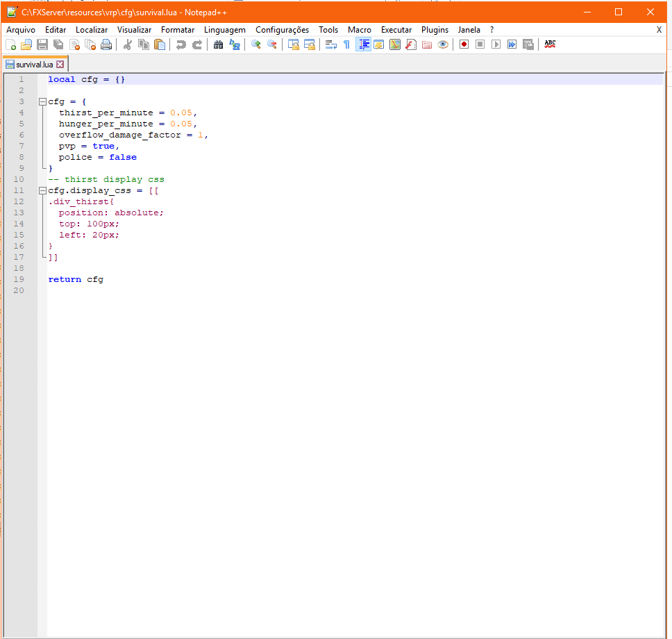Toggle the indent guide toolbar button

click(x=363, y=44)
